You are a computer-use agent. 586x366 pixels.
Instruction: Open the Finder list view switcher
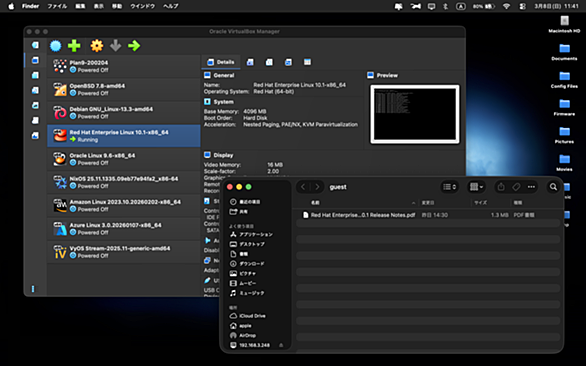click(x=450, y=187)
